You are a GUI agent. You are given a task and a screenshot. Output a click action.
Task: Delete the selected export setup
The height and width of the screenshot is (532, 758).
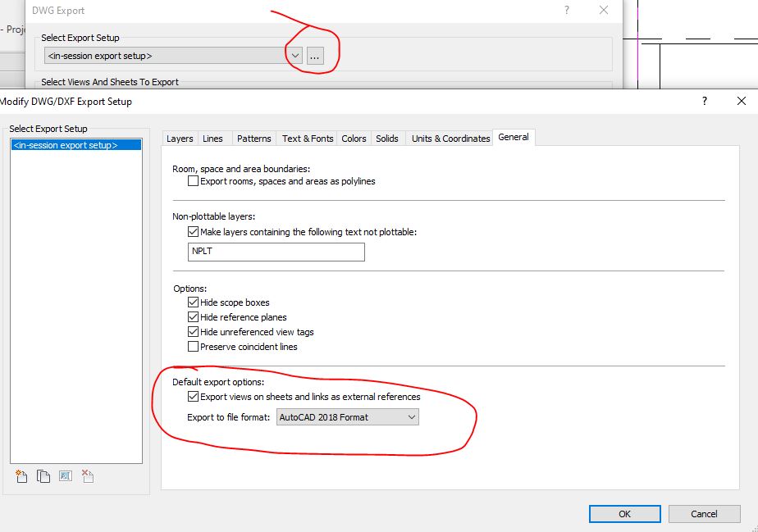coord(88,476)
